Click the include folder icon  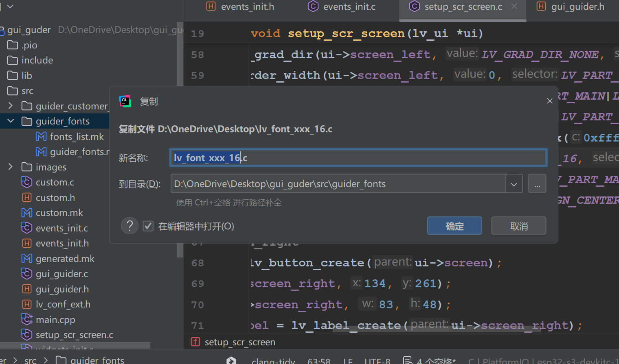(x=13, y=60)
